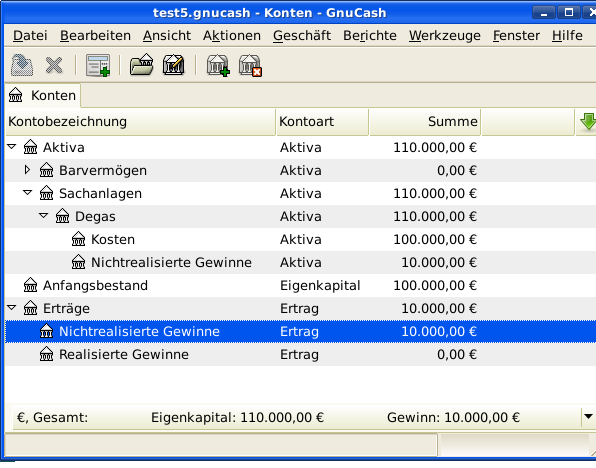Viewport: 596px width, 468px height.
Task: Click the bank icon beside Kosten
Action: click(x=78, y=239)
